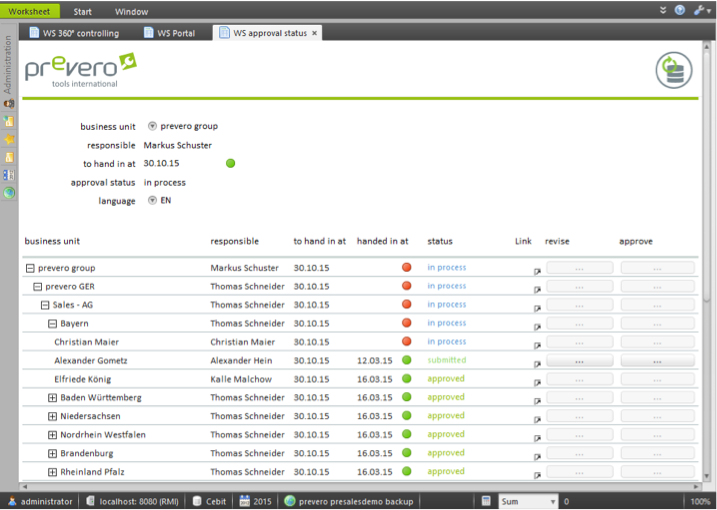Click the 100% zoom indicator
The width and height of the screenshot is (717, 510).
701,501
